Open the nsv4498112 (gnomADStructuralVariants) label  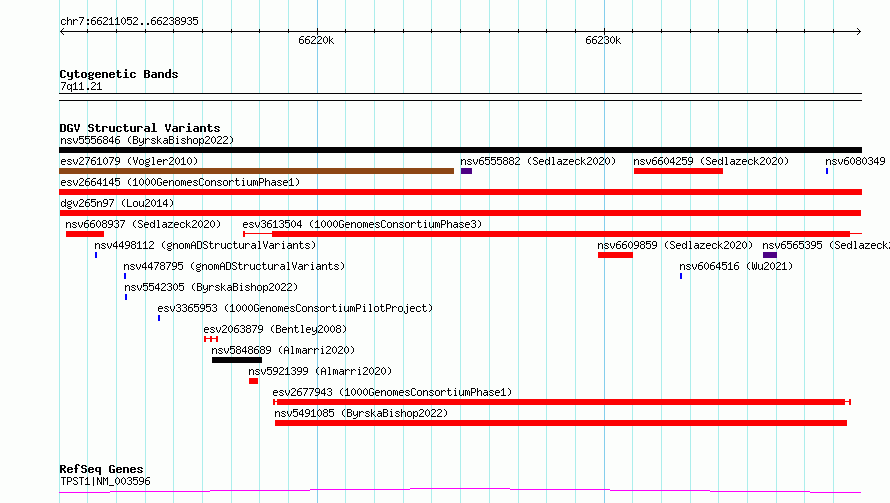tap(205, 245)
